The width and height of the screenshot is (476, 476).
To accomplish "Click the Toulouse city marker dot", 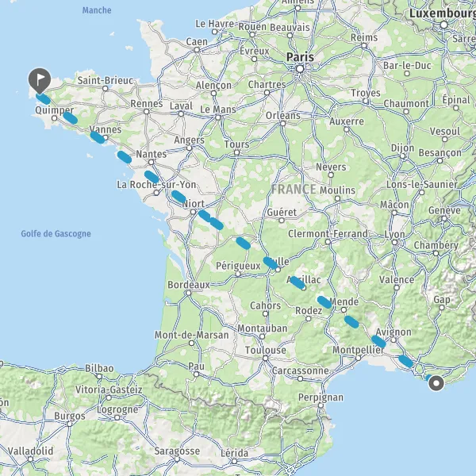I will point(265,359).
